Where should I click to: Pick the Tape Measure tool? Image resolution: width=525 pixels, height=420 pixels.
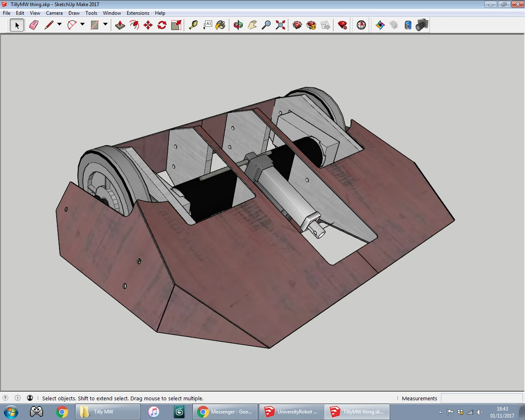tap(193, 25)
